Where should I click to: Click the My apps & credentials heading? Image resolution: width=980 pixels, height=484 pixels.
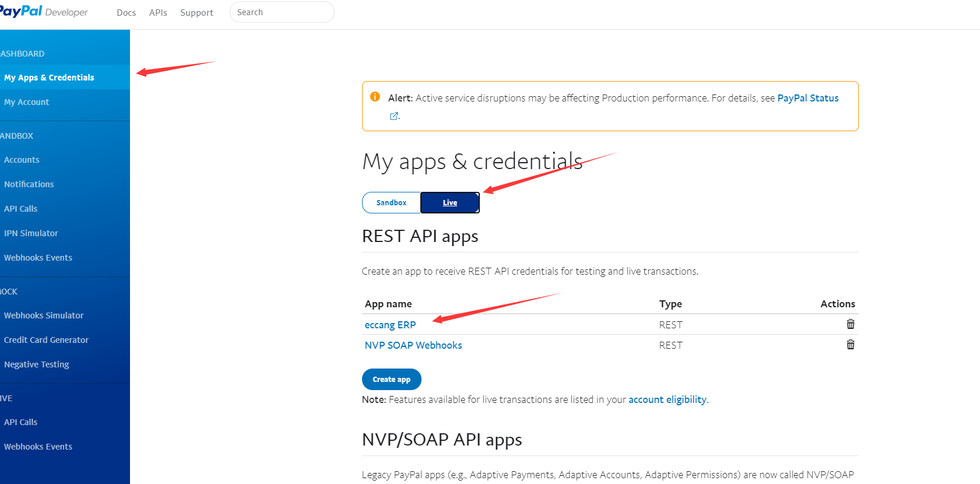click(473, 162)
